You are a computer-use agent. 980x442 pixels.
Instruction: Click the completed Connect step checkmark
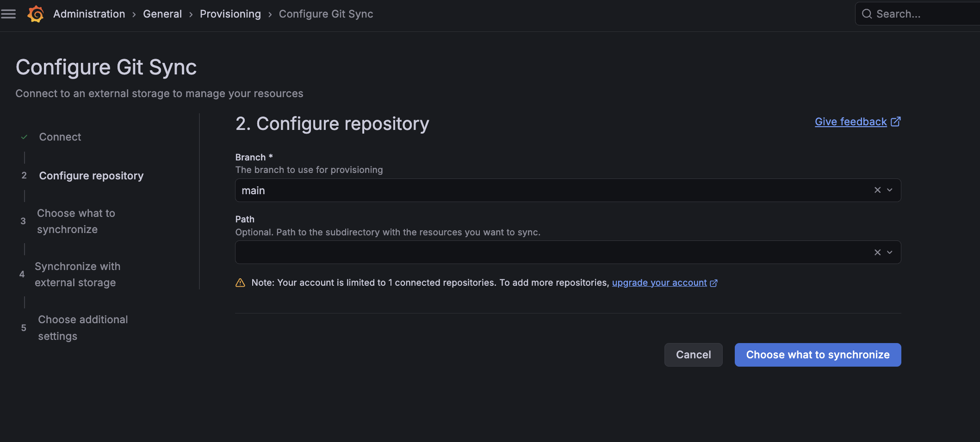(x=25, y=137)
